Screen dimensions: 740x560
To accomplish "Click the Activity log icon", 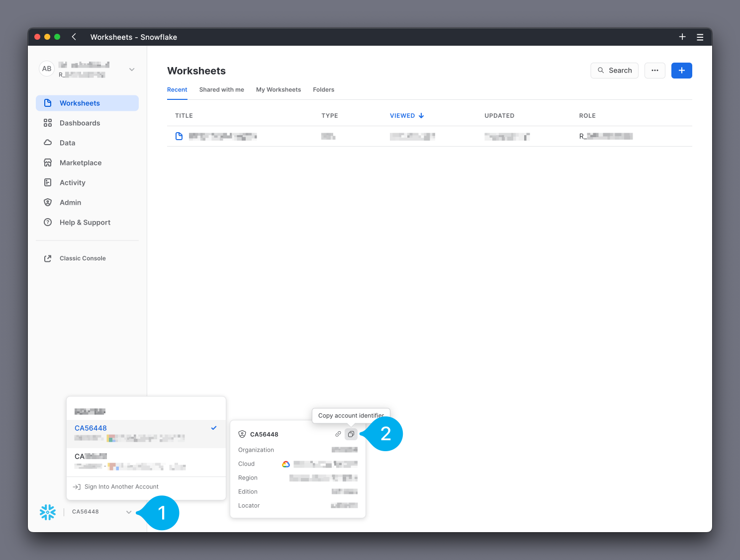I will click(x=48, y=182).
